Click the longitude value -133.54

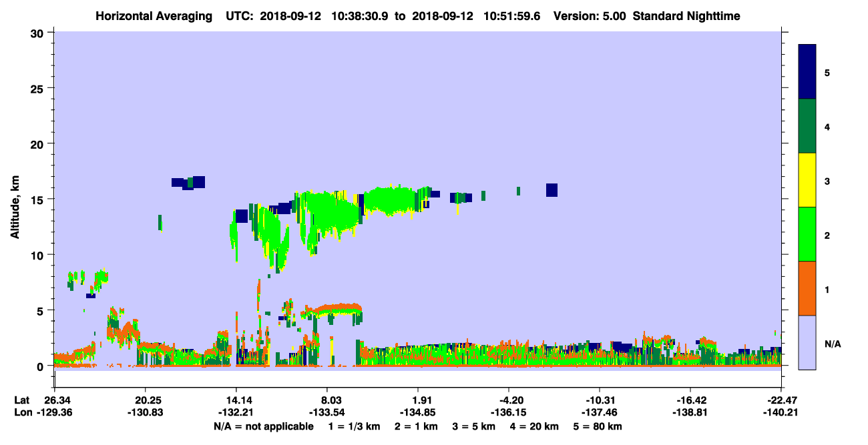point(327,412)
